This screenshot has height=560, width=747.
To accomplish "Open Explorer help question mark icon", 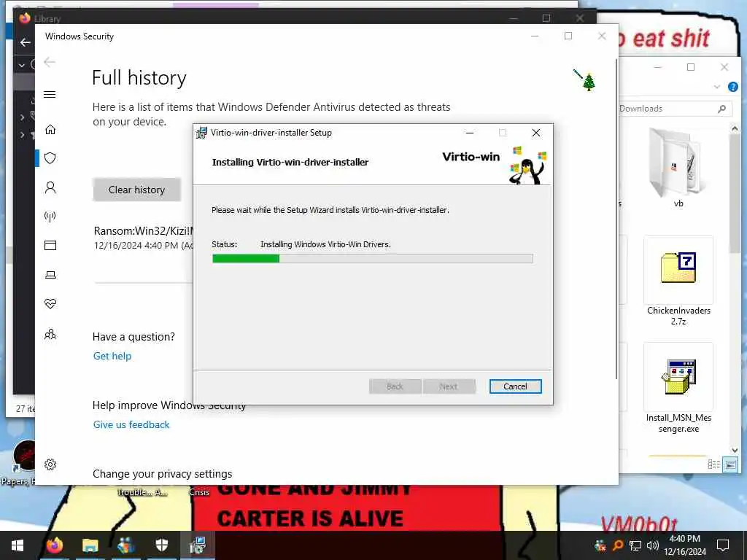I will coord(732,87).
